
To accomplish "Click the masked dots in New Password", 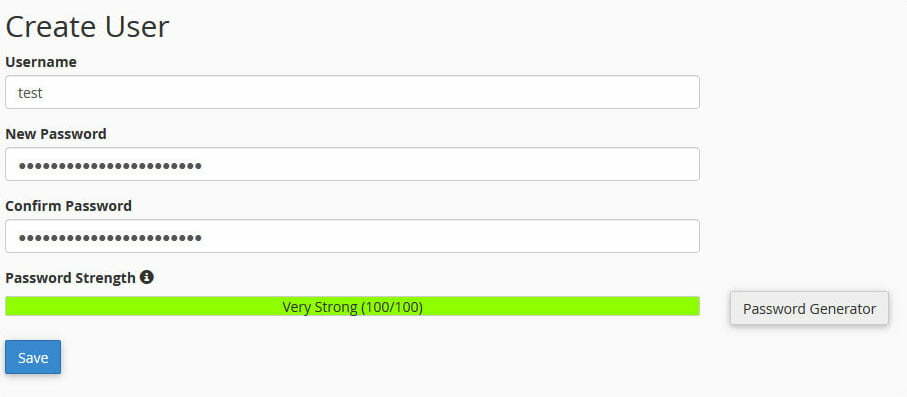I will point(110,167).
